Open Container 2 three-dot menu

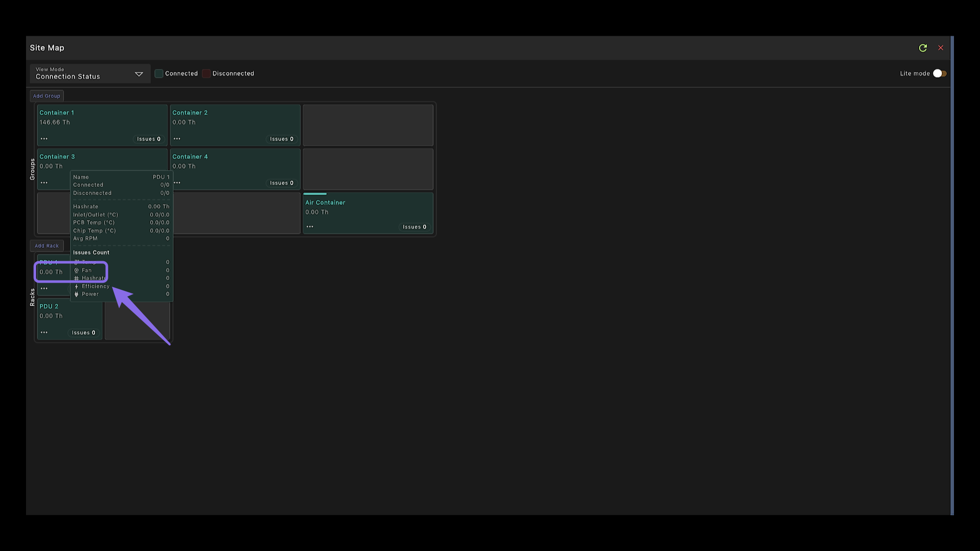(177, 139)
